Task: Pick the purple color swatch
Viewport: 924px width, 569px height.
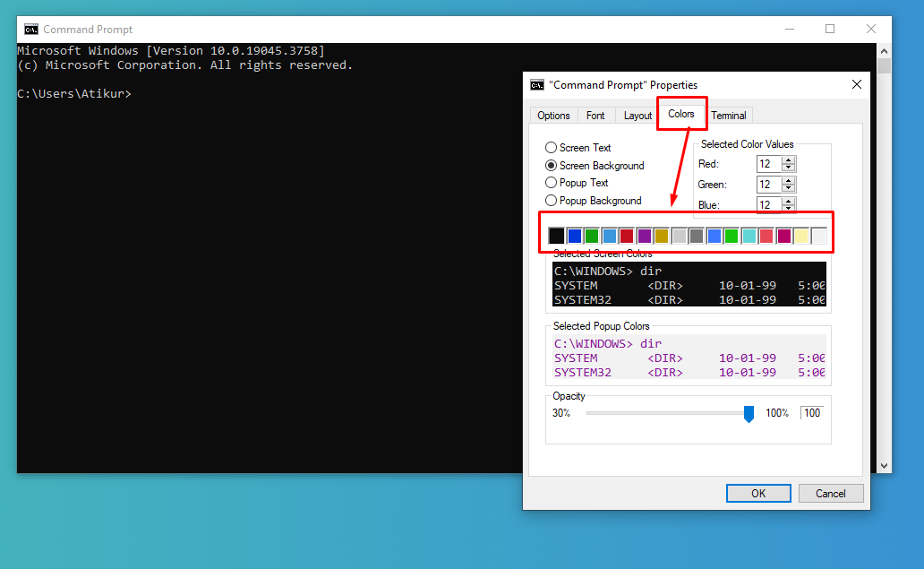Action: (x=644, y=236)
